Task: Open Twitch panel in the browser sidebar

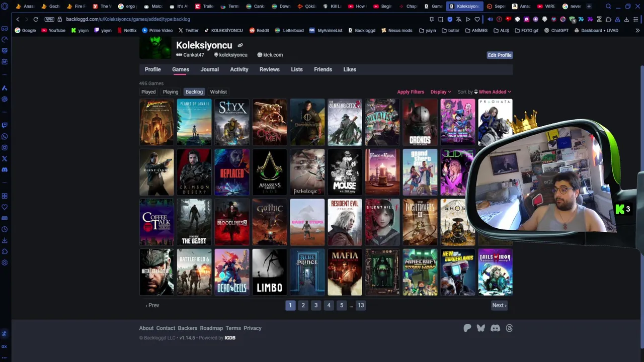Action: tap(5, 125)
